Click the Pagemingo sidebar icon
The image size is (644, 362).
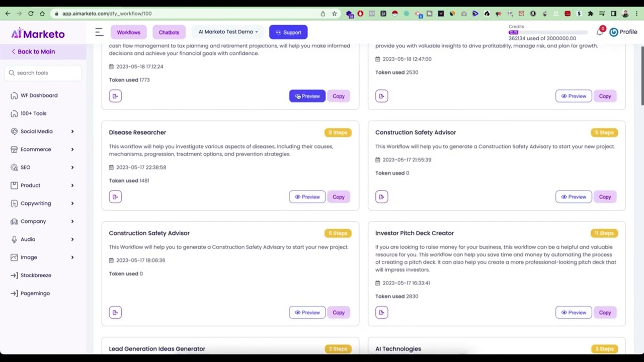coord(14,294)
